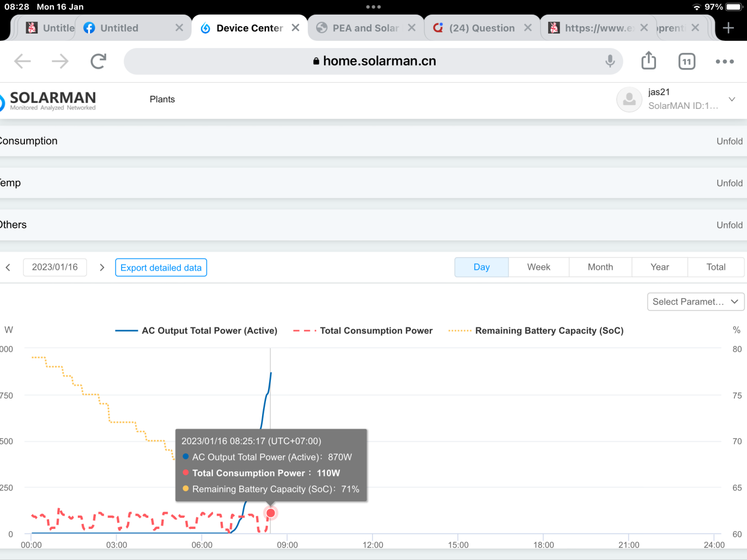Click the 08:28 clock in status bar

[x=17, y=7]
